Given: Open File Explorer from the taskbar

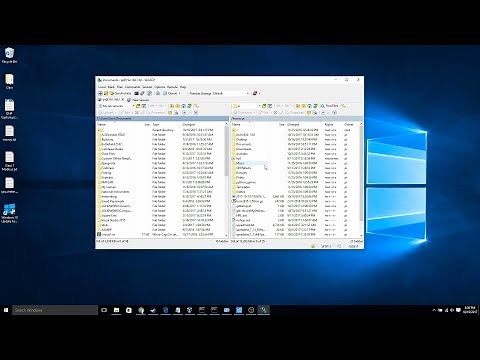Looking at the screenshot, I should point(116,310).
